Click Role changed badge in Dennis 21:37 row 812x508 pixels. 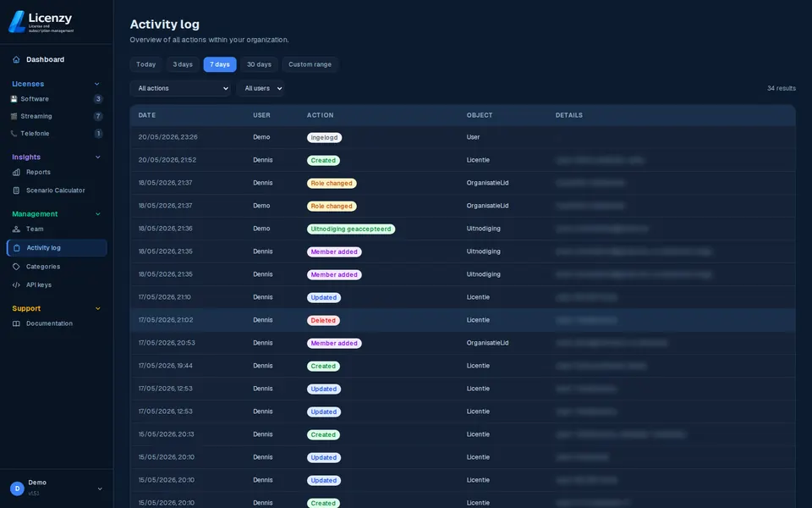332,184
